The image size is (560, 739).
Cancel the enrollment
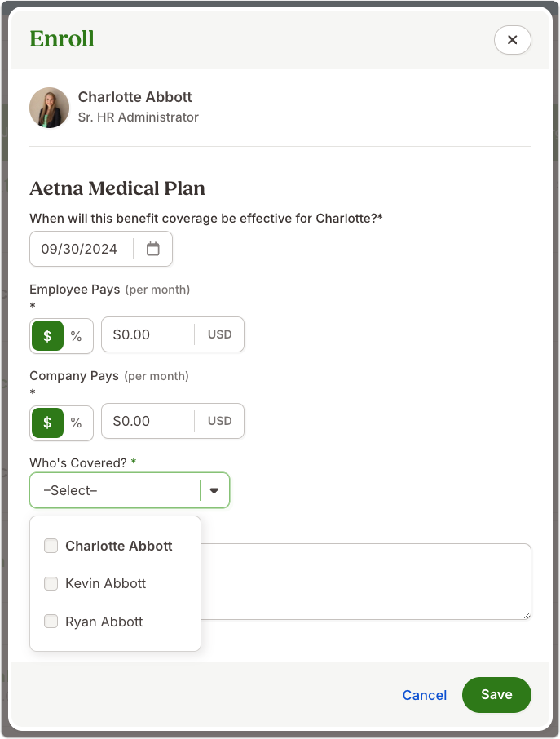click(x=425, y=695)
